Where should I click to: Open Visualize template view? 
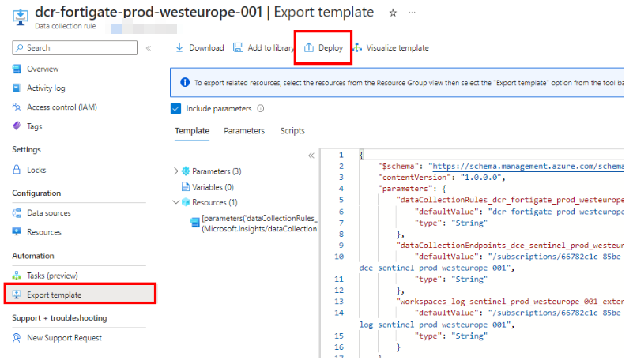(x=391, y=48)
